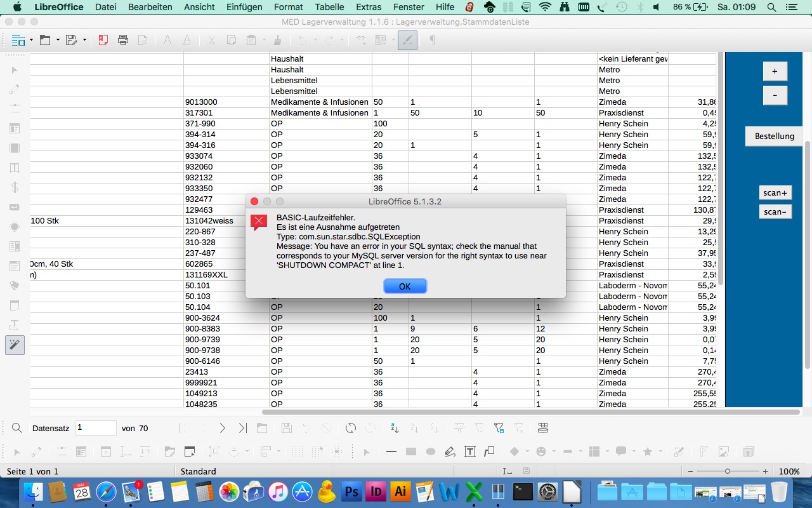Open the Tabelle menu
Screen dimensions: 812x508
(x=330, y=7)
